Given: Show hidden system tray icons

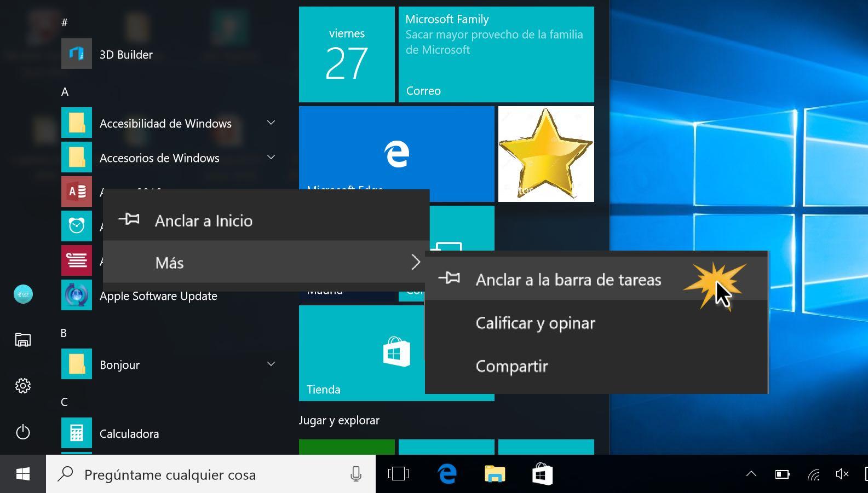Looking at the screenshot, I should click(751, 474).
